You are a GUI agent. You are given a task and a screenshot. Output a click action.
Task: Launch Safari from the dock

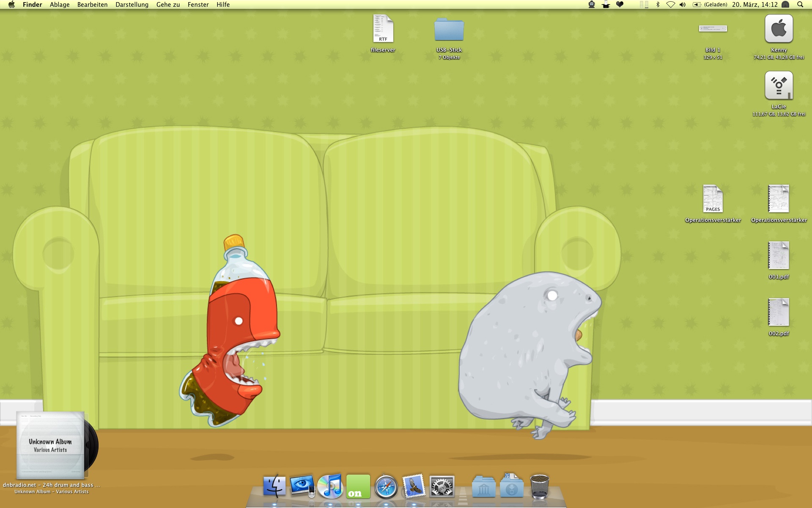(386, 487)
